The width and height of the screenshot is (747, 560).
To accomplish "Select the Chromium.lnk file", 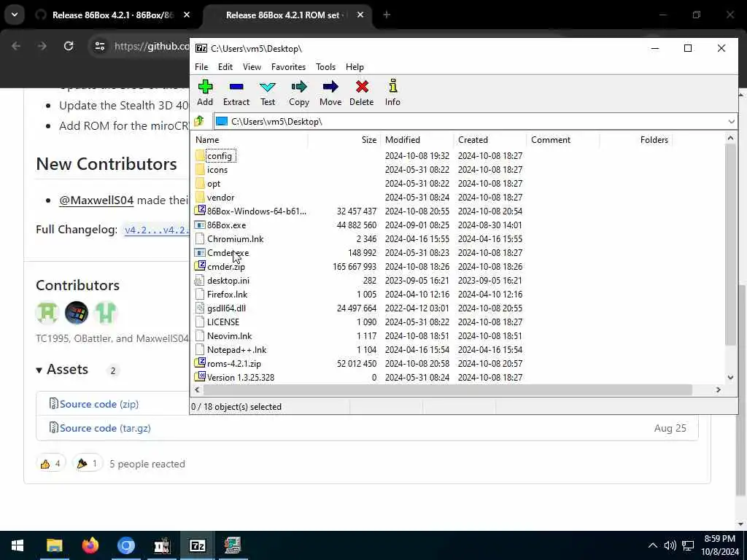I will [x=235, y=239].
